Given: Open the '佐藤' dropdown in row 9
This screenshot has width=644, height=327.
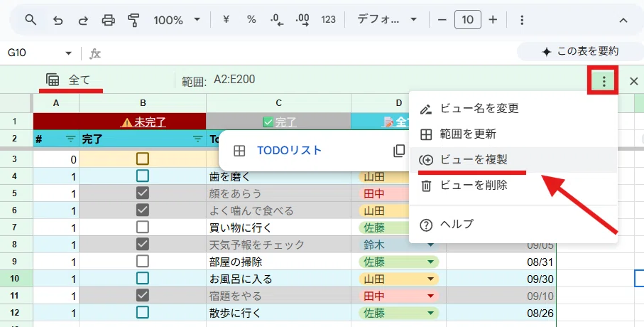Looking at the screenshot, I should [430, 262].
